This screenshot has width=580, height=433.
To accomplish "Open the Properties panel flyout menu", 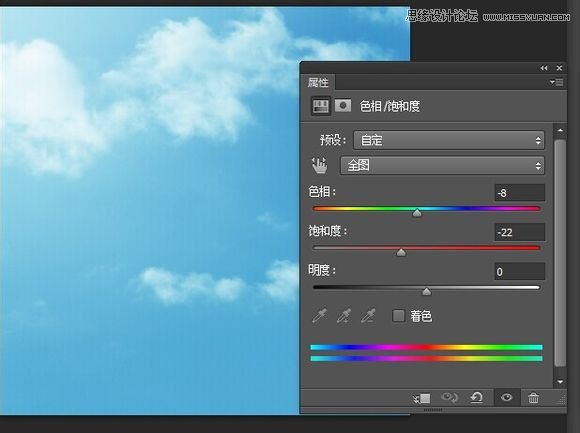I will [x=556, y=82].
